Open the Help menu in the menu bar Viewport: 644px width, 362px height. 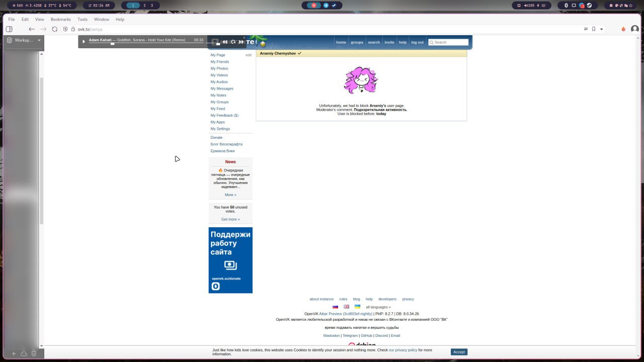120,19
